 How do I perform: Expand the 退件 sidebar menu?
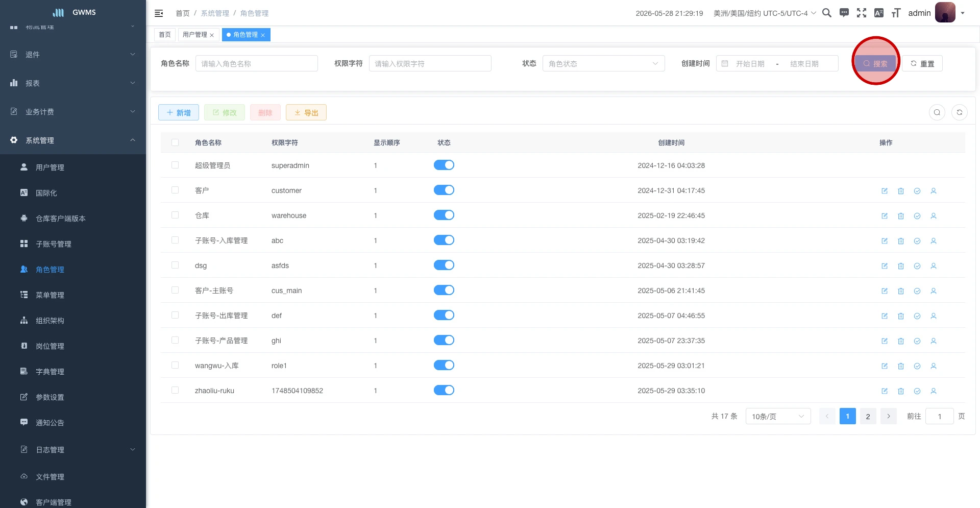(x=73, y=55)
